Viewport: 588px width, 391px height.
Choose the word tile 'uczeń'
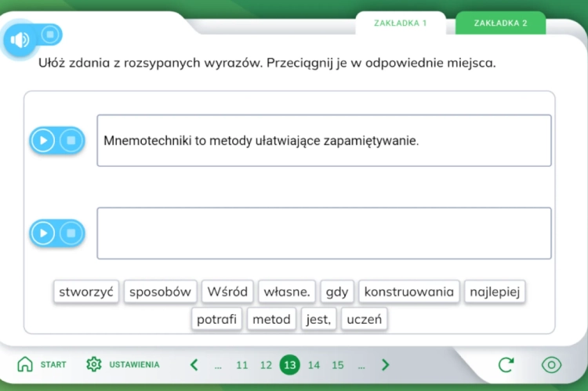(x=364, y=319)
